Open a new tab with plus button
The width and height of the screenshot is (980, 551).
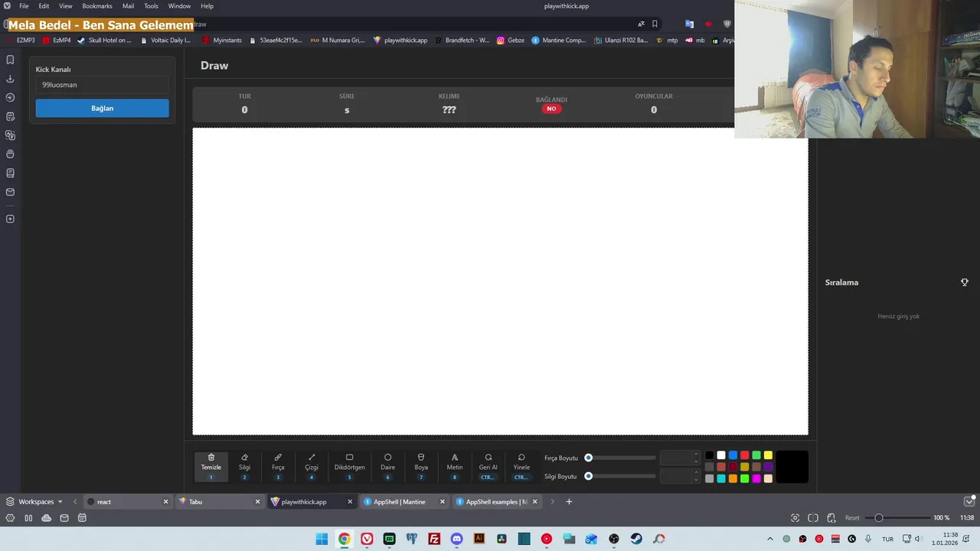coord(569,502)
